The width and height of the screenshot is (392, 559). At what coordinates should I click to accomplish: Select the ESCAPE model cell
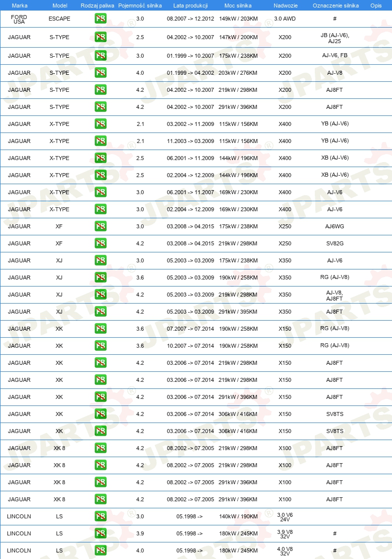tap(60, 19)
